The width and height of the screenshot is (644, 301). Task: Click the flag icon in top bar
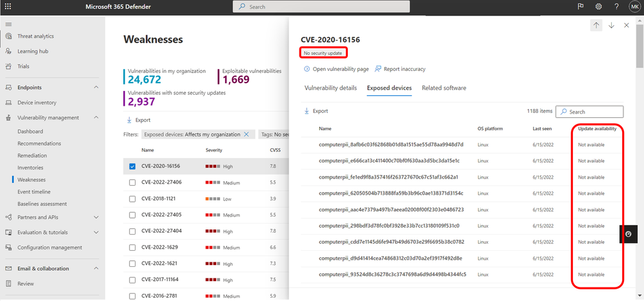581,6
